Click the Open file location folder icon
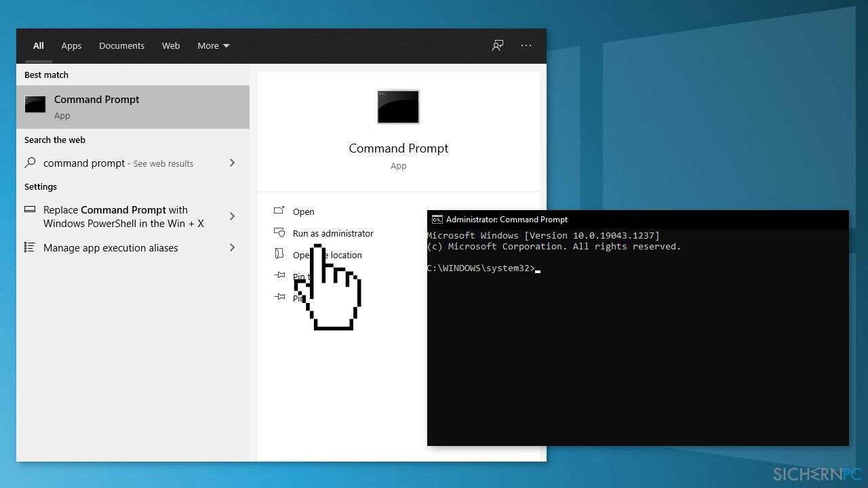Screen dimensions: 868x488 (279, 254)
